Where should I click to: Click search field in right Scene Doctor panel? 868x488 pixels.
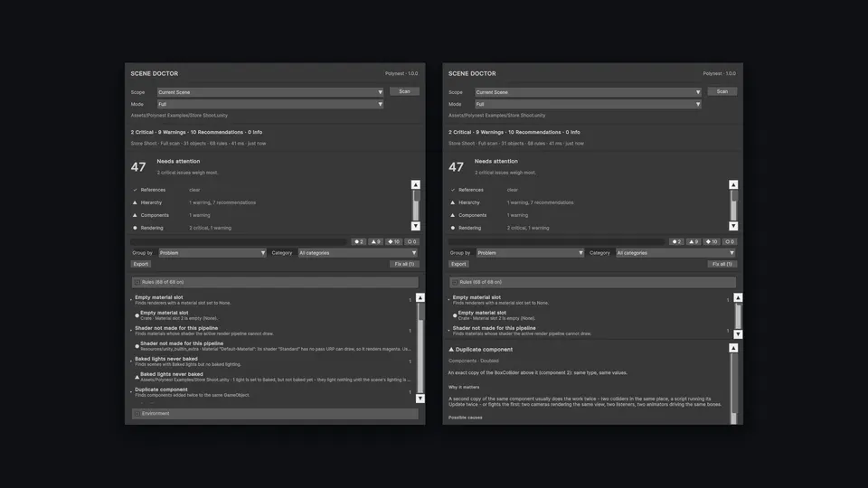click(556, 242)
